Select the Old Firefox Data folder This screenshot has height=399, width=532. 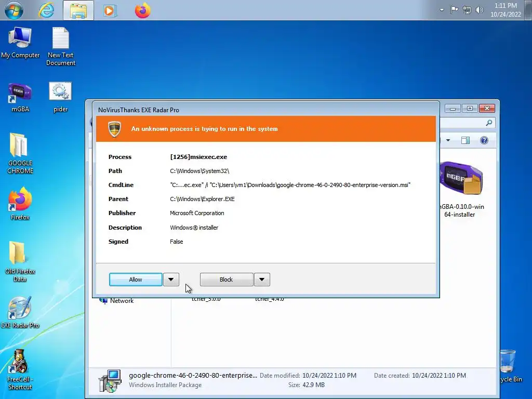click(20, 261)
